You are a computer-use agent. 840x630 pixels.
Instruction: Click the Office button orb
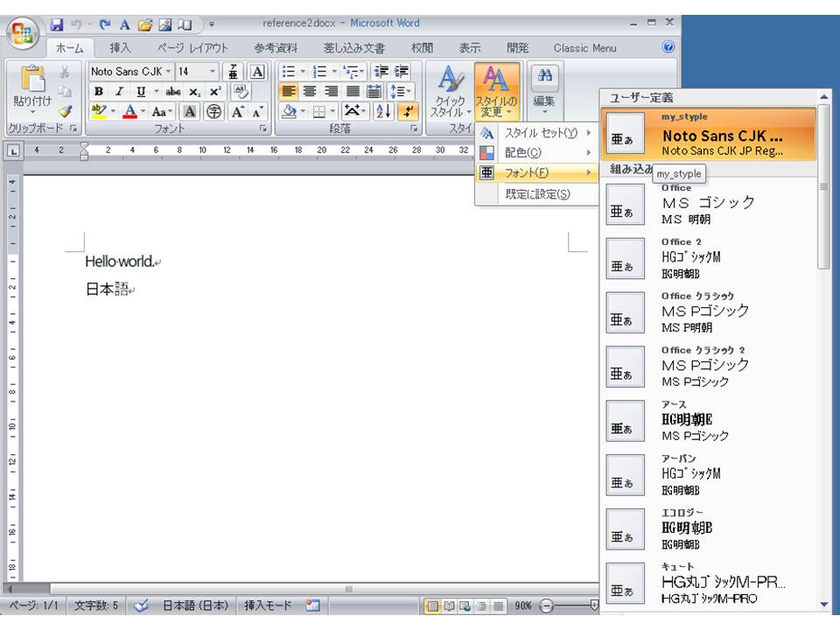coord(22,34)
